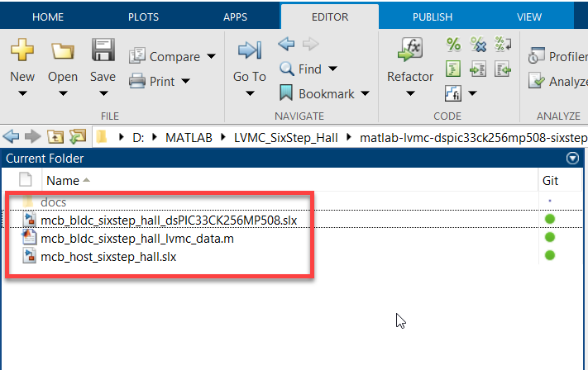Expand the arrow after MATLAB in path
This screenshot has width=588, height=370.
point(223,137)
